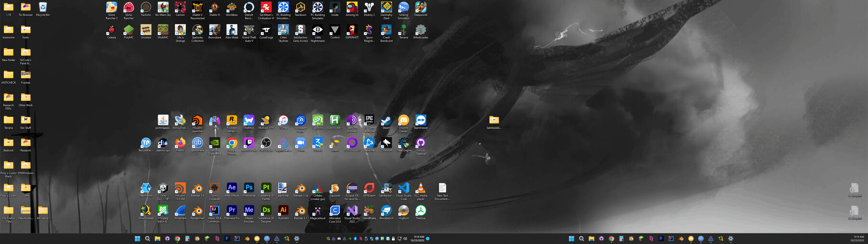This screenshot has width=868, height=244.
Task: Select the No Mans Sky shortcut
Action: click(163, 9)
